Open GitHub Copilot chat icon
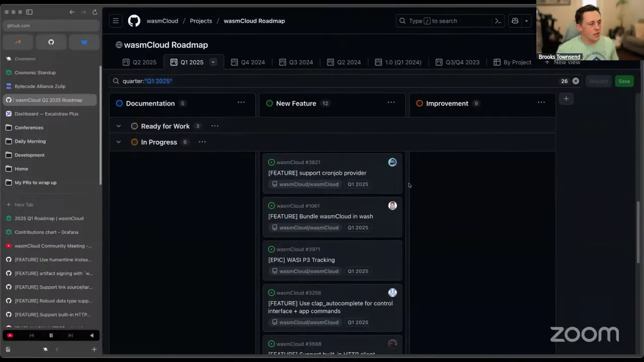Image resolution: width=644 pixels, height=362 pixels. 515,21
